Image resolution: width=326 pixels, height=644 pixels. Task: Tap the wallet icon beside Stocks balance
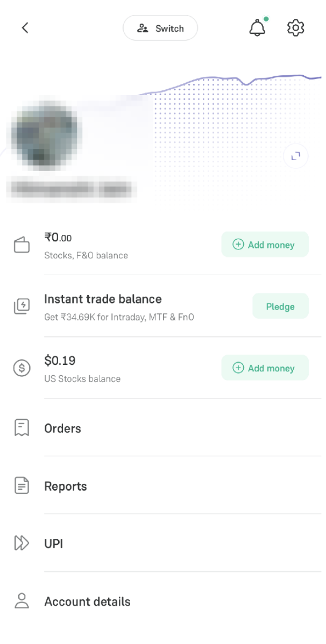click(x=22, y=245)
